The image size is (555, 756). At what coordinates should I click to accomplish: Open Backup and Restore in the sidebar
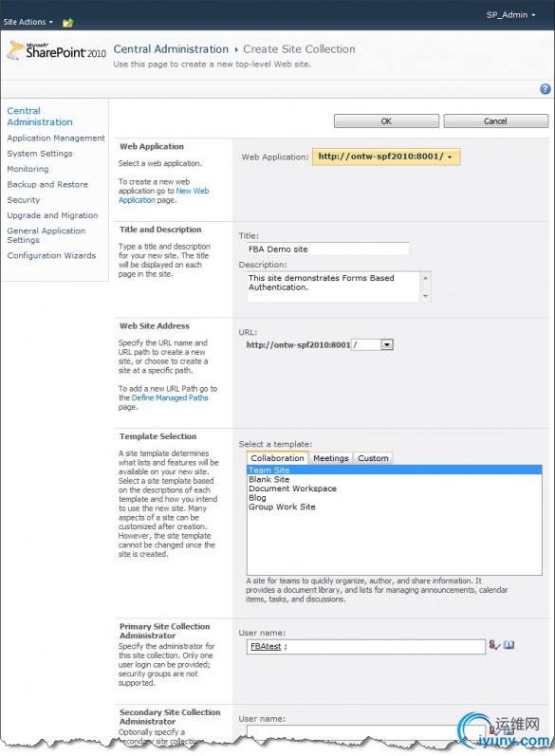pos(47,184)
